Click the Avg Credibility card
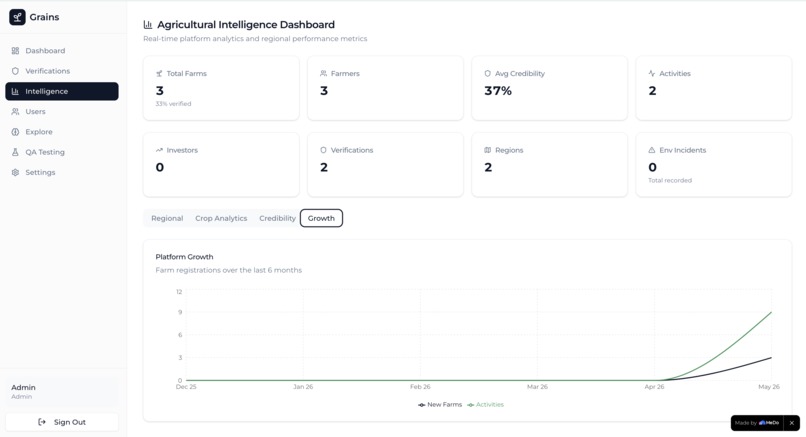 (x=549, y=88)
